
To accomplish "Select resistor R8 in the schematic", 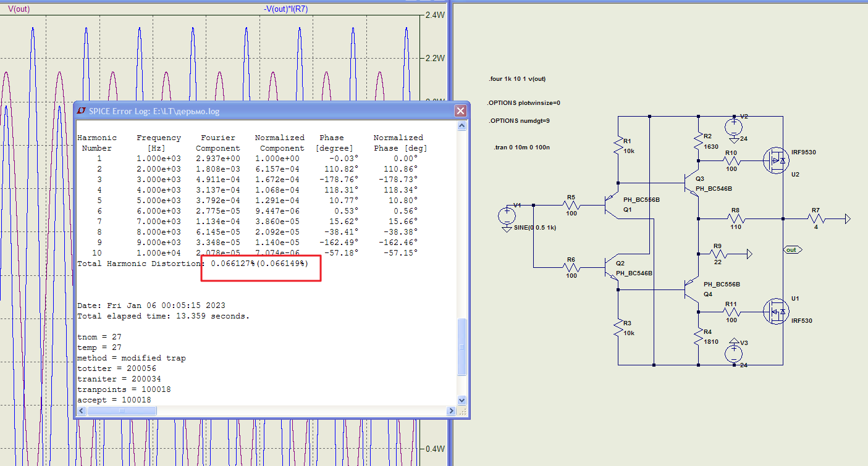I will [735, 218].
